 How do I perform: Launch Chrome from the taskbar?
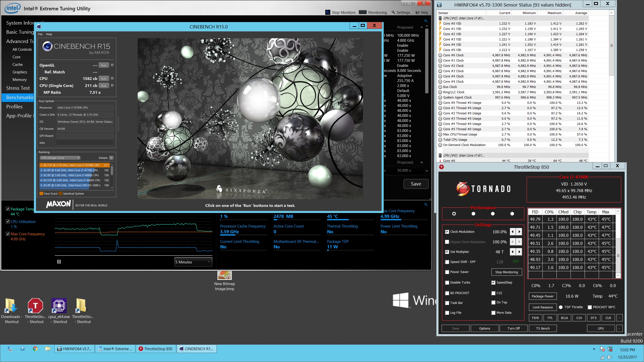pyautogui.click(x=35, y=349)
